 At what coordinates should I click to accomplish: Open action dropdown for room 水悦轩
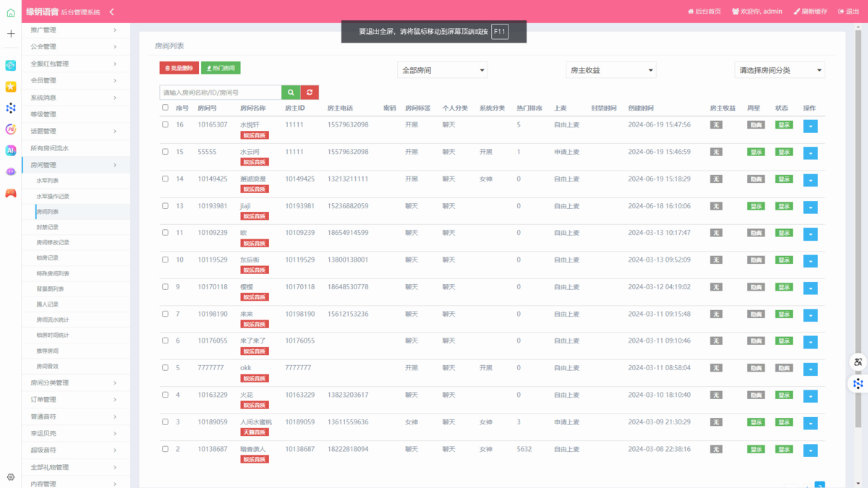(x=810, y=127)
